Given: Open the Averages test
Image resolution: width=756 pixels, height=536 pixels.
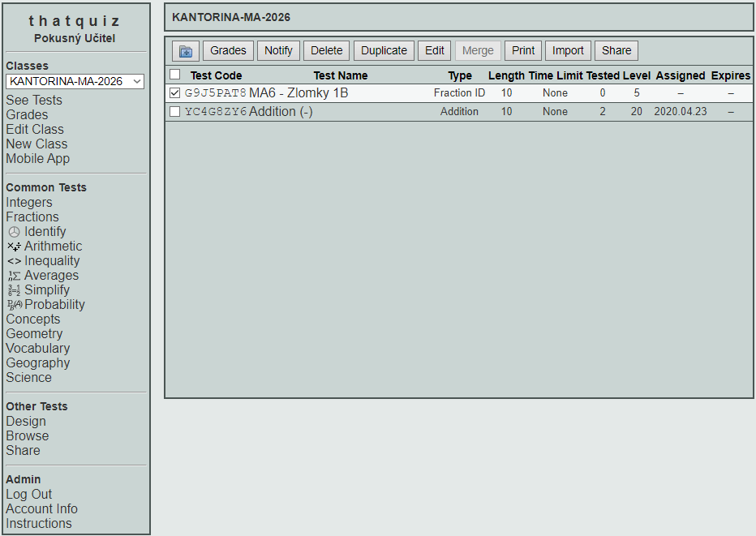Looking at the screenshot, I should click(50, 276).
